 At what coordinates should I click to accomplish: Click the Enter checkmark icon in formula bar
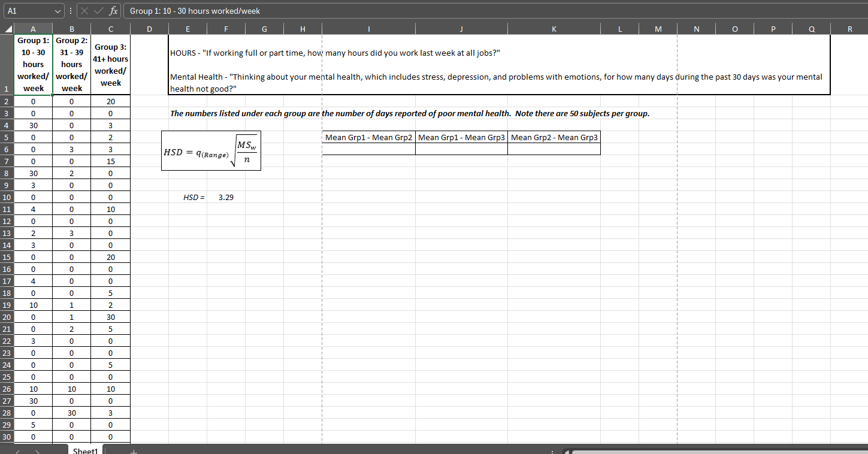(x=99, y=11)
